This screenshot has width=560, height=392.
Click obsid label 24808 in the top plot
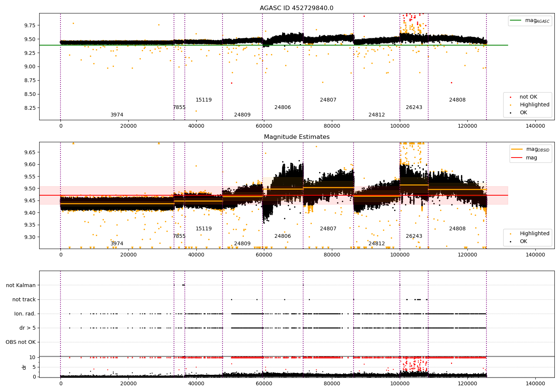coord(457,100)
